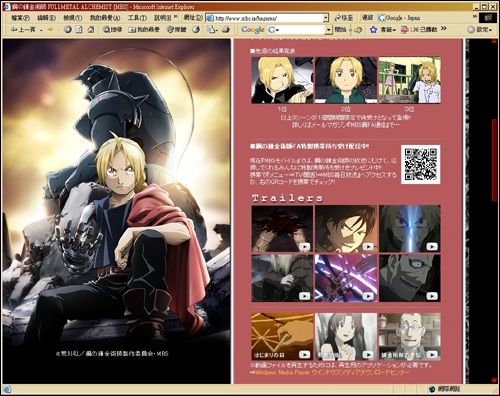Click the QR code image
This screenshot has height=396, width=500.
421,164
